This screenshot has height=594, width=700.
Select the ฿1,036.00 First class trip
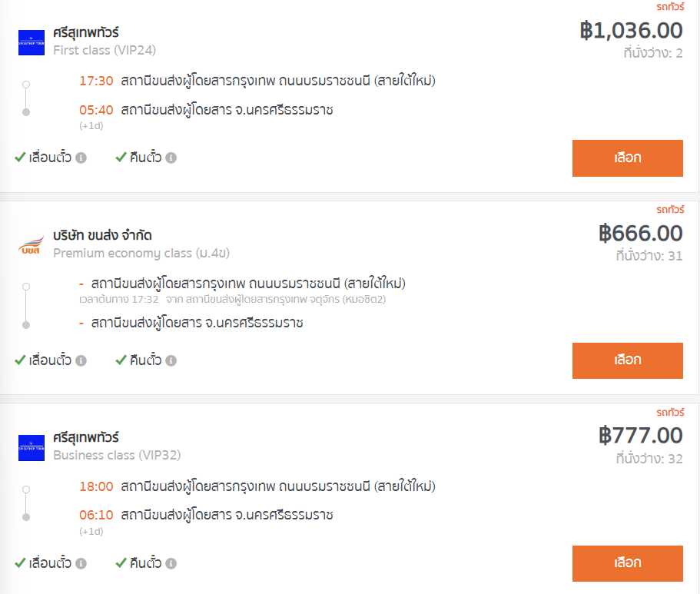(627, 158)
